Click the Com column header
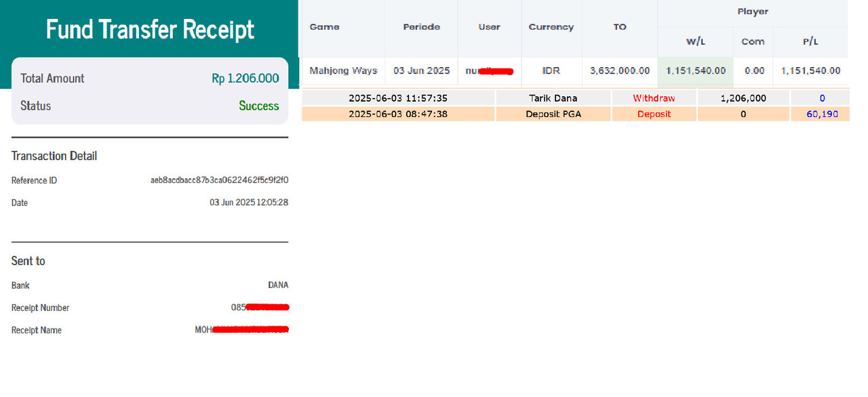 [x=753, y=41]
